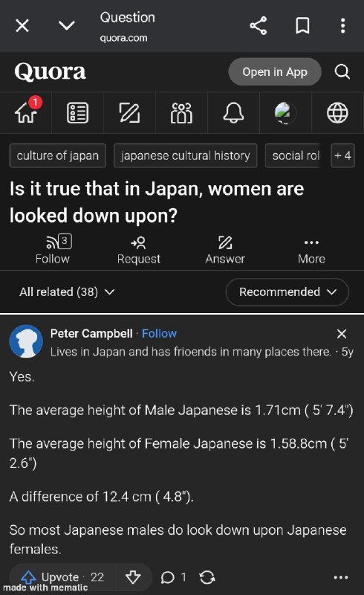Screen dimensions: 364x595
Task: Click the Open in App button
Action: [275, 71]
